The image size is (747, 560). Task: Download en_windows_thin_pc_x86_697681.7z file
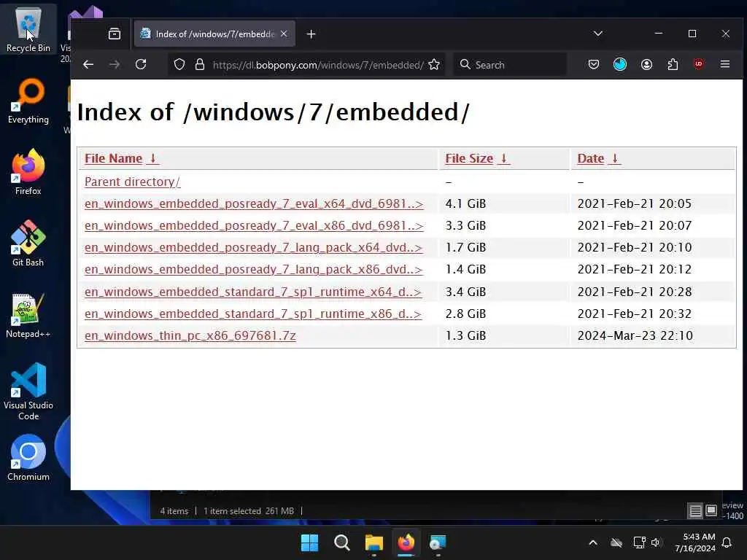click(x=190, y=335)
